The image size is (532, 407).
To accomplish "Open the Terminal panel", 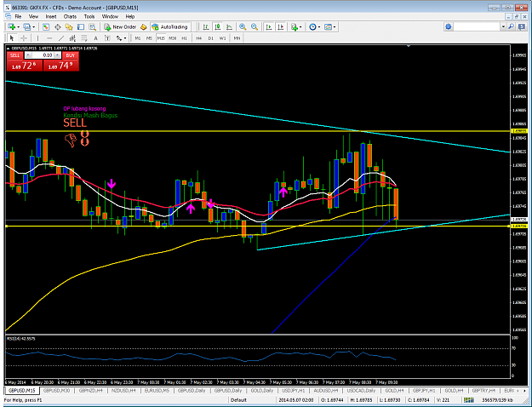I will coord(81,26).
